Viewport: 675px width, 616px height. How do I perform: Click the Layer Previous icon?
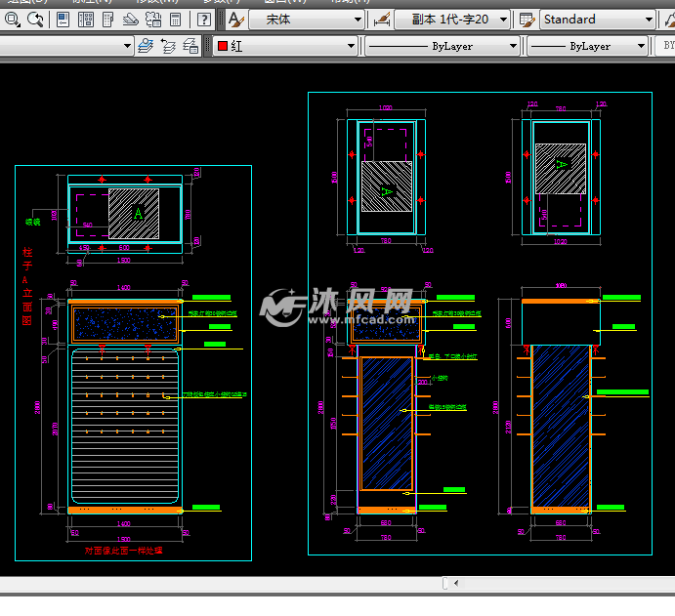pyautogui.click(x=168, y=46)
